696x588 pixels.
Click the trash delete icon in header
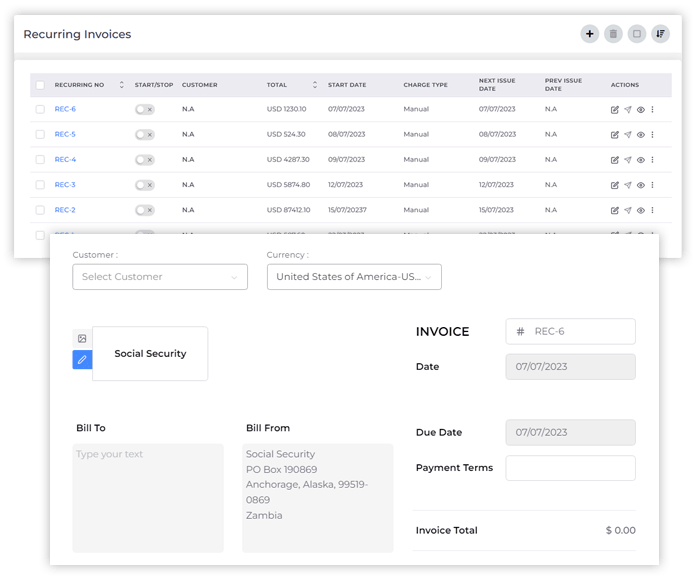[x=613, y=34]
